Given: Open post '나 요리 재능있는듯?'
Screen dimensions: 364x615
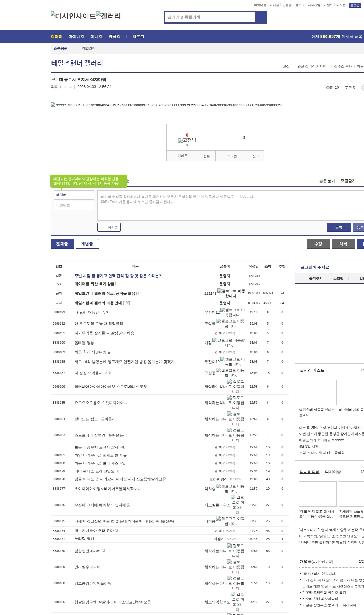Looking at the screenshot, I should point(91,312).
